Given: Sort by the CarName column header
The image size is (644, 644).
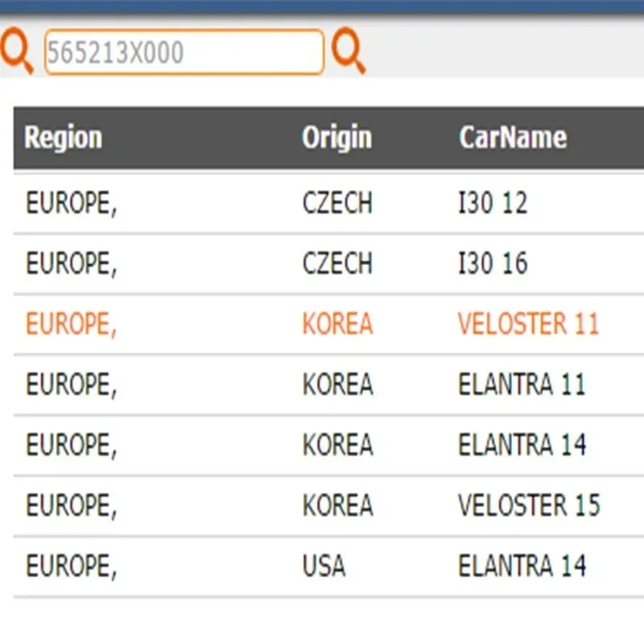Looking at the screenshot, I should [513, 137].
